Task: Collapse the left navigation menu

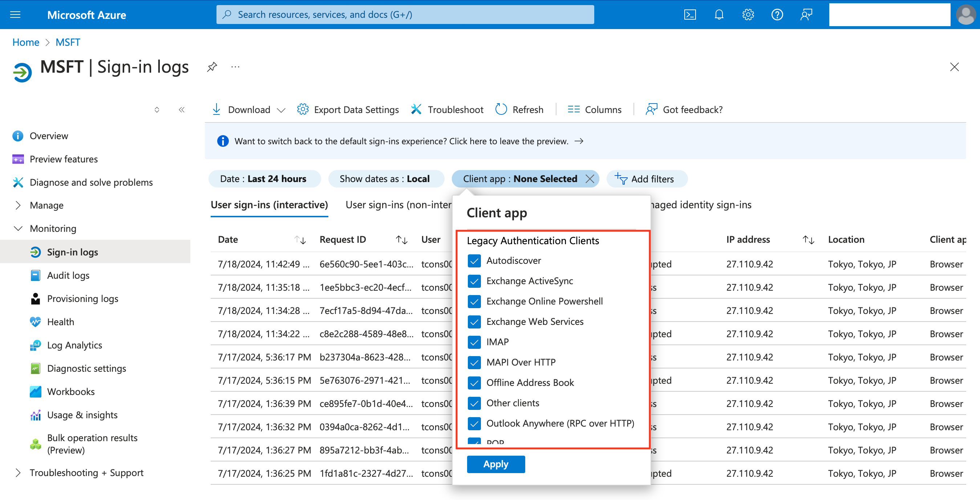Action: click(182, 110)
